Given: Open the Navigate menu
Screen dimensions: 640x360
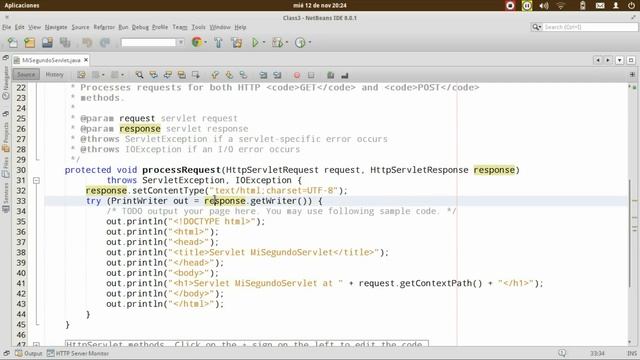Looking at the screenshot, I should (x=56, y=27).
